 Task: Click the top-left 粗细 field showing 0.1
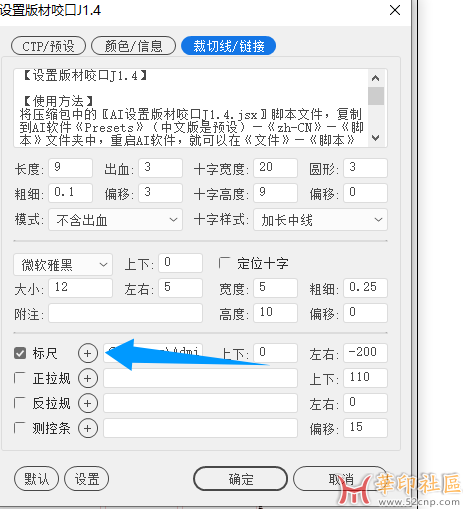coord(71,193)
